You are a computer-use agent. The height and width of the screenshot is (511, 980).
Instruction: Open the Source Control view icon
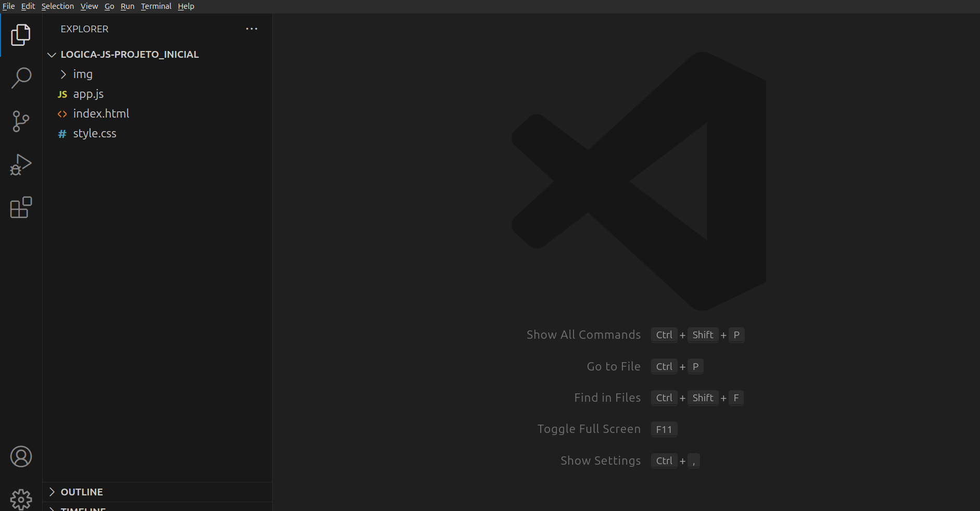point(21,121)
